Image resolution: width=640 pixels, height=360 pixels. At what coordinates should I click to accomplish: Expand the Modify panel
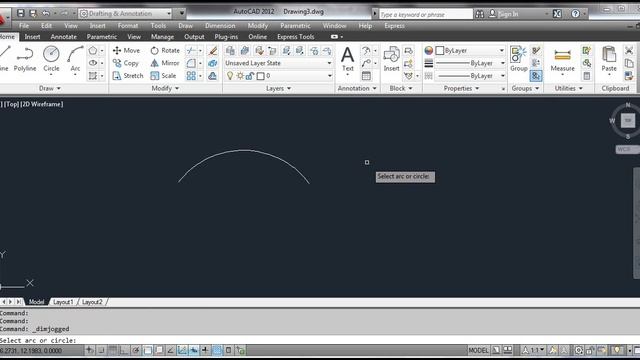point(165,88)
